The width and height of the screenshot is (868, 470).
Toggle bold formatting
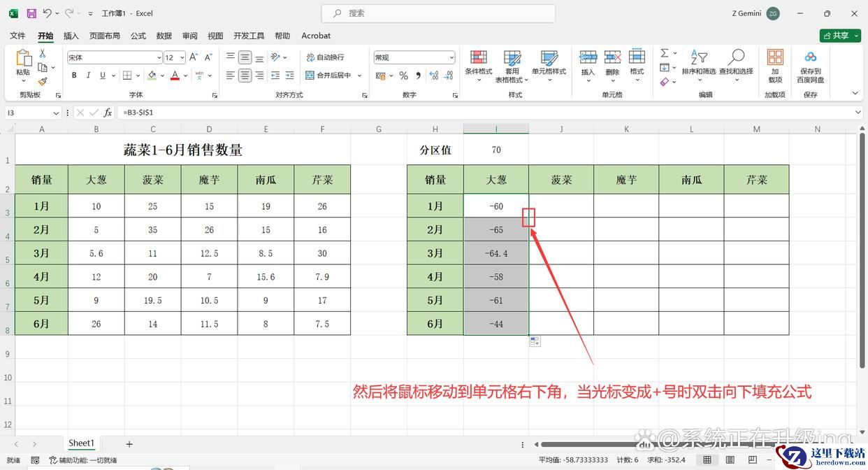[x=73, y=76]
